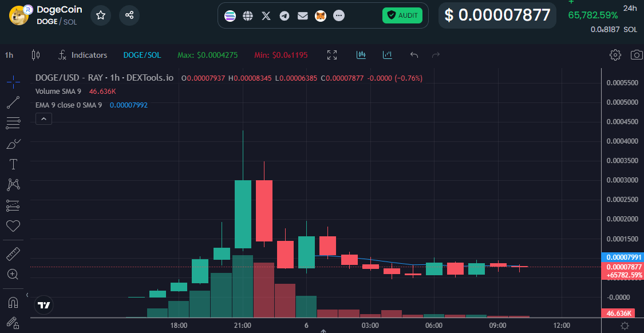Image resolution: width=644 pixels, height=333 pixels.
Task: Open the Indicators menu
Action: coord(82,55)
